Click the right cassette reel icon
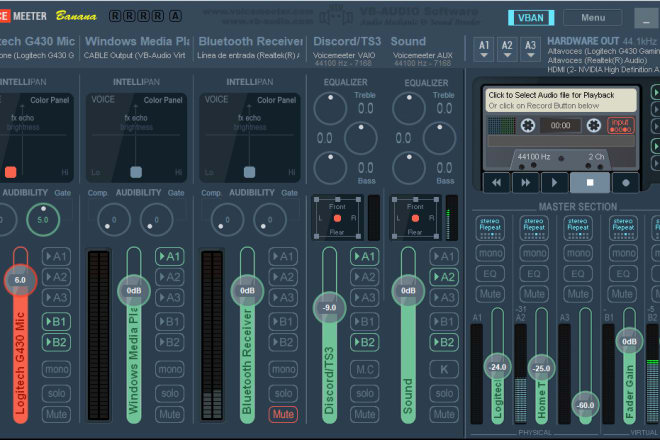Screen dimensions: 660x440 593,125
